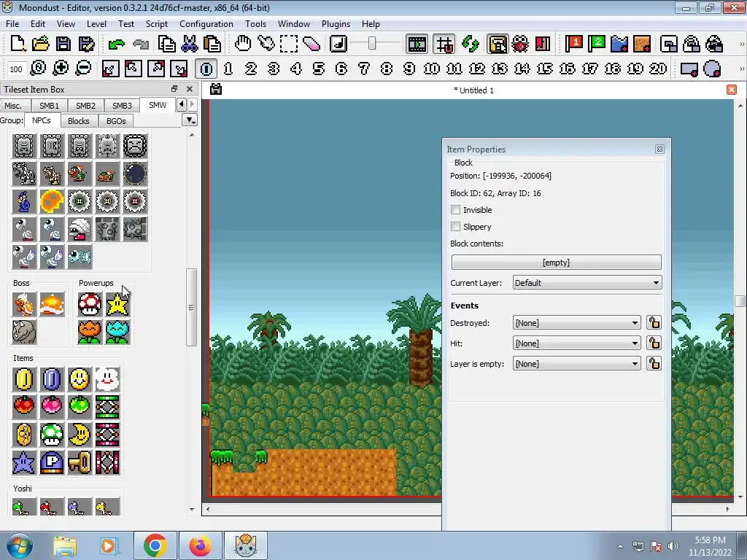Click the Copy icon in toolbar
Image resolution: width=747 pixels, height=560 pixels.
pyautogui.click(x=167, y=44)
